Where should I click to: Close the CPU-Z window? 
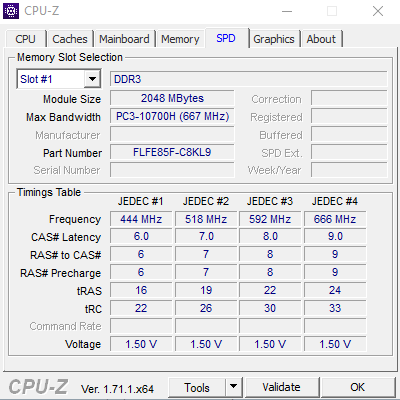pos(378,11)
